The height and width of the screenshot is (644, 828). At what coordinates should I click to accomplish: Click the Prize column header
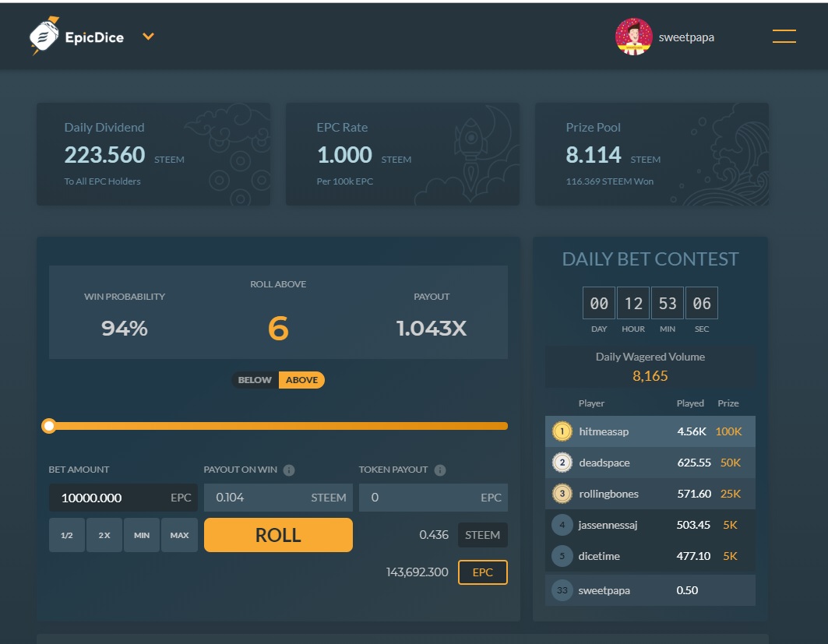728,403
